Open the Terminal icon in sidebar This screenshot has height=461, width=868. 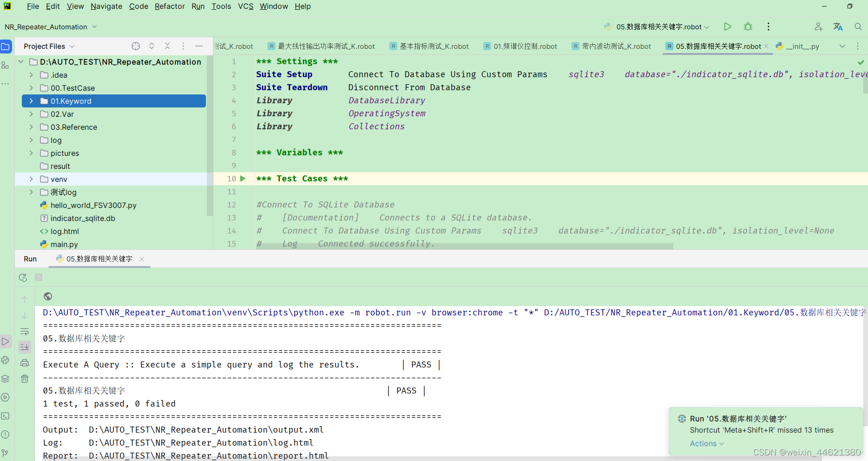point(6,416)
